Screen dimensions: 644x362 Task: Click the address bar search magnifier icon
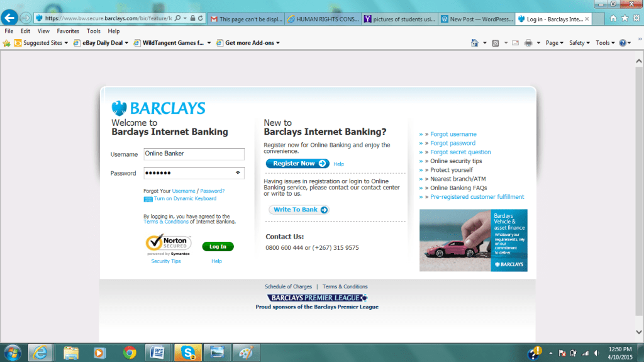177,18
